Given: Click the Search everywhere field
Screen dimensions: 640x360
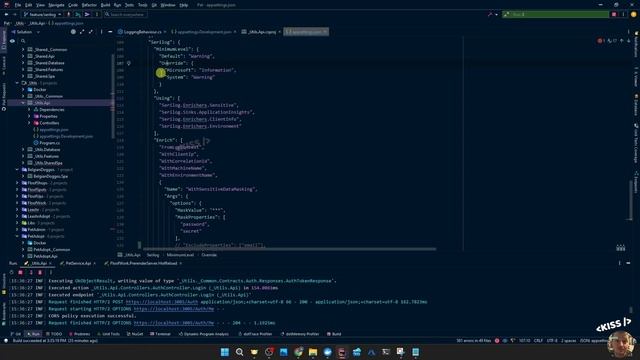Looking at the screenshot, I should click(x=125, y=14).
